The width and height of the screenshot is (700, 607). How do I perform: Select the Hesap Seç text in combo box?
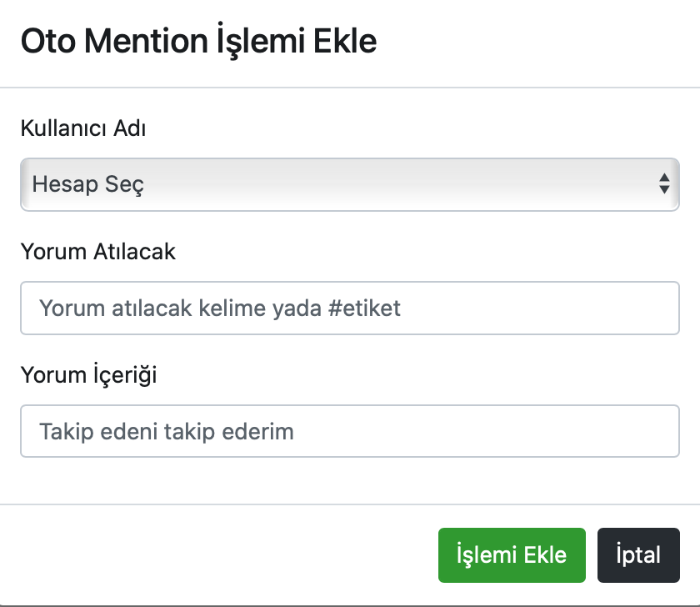[x=88, y=184]
